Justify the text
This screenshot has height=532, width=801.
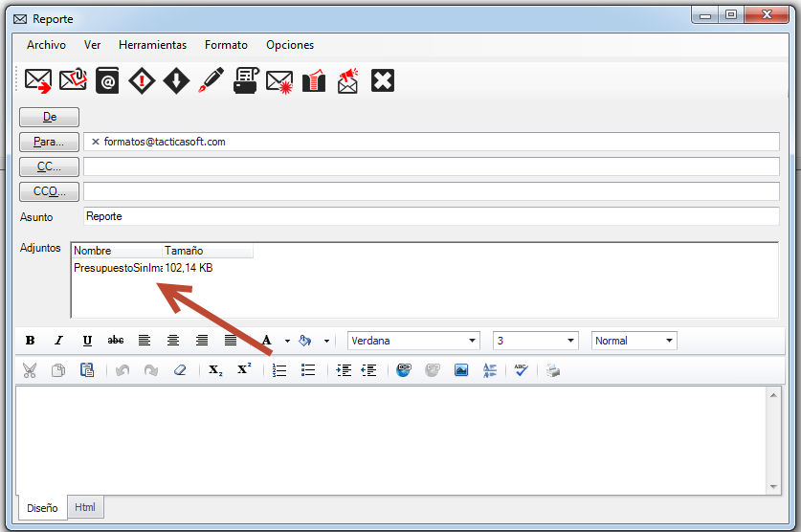231,341
